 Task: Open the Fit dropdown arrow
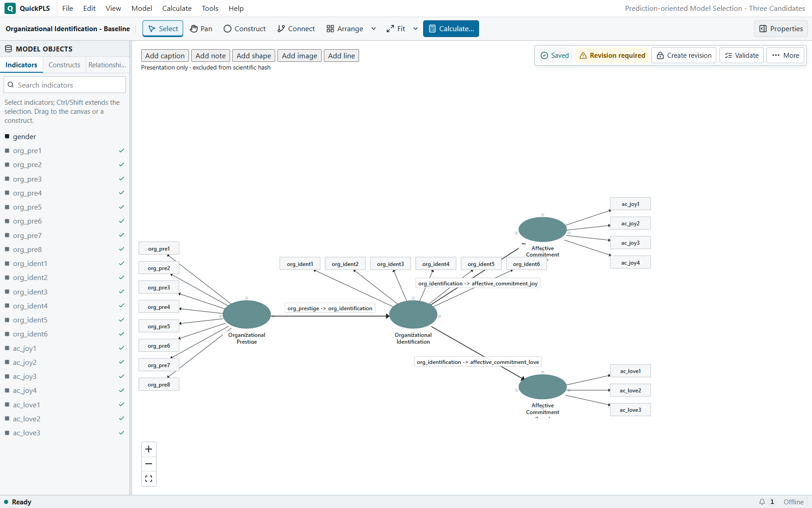415,28
